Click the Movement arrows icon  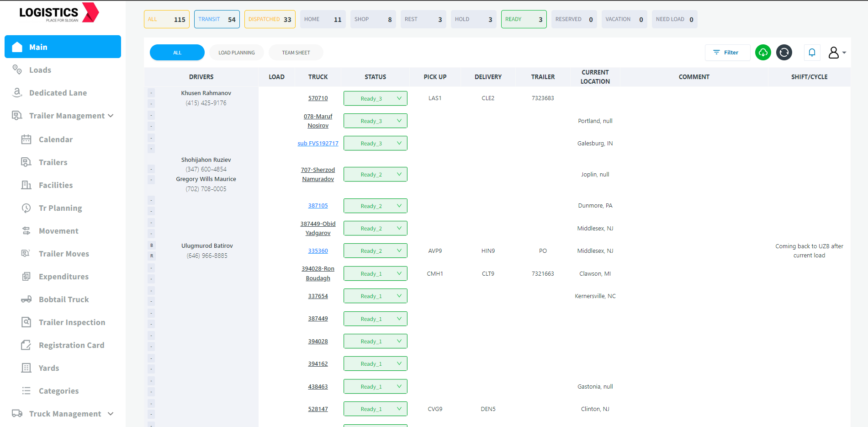26,230
